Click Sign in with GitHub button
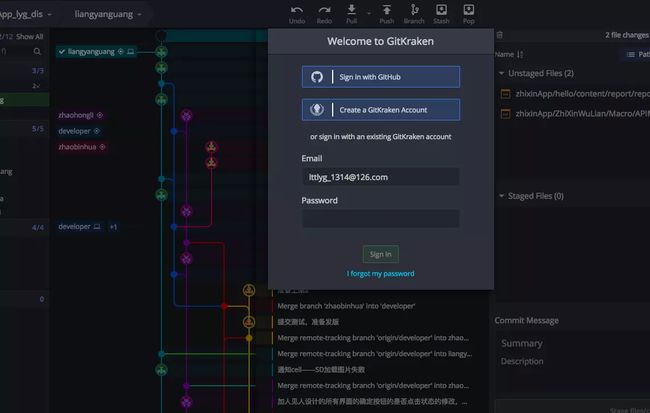Screen dimensions: 650x413 point(381,77)
